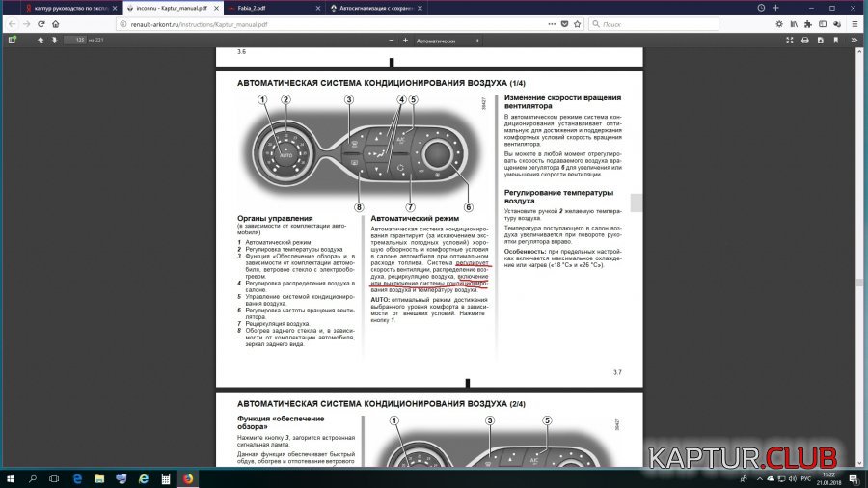The width and height of the screenshot is (868, 488).
Task: Go back in browser history
Action: (x=13, y=24)
